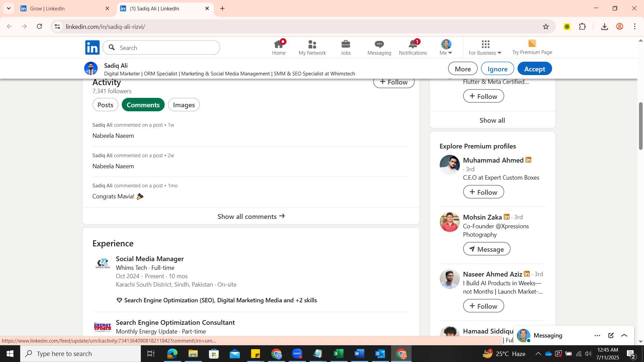This screenshot has width=644, height=362.
Task: Click the address bar URL
Action: point(105,26)
